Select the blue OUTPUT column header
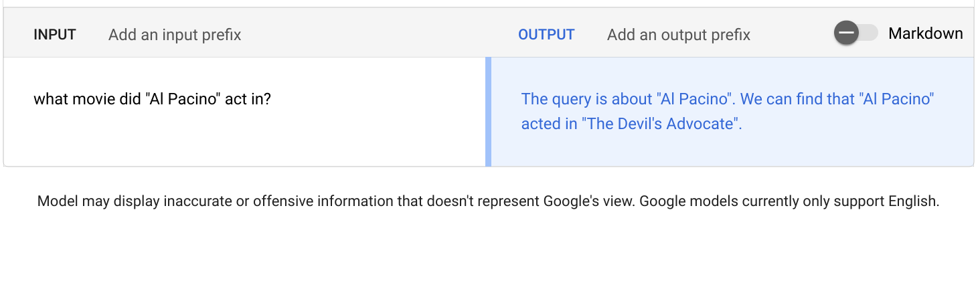The width and height of the screenshot is (980, 297). tap(546, 34)
